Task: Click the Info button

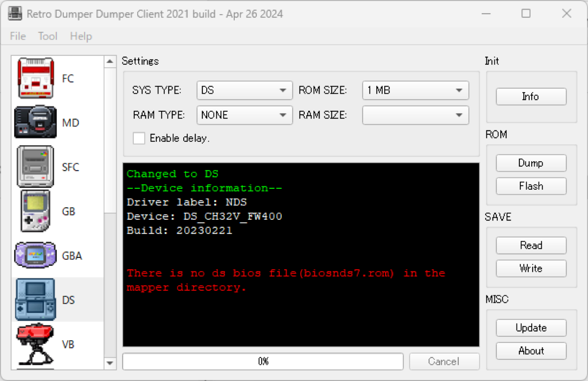Action: click(x=531, y=97)
